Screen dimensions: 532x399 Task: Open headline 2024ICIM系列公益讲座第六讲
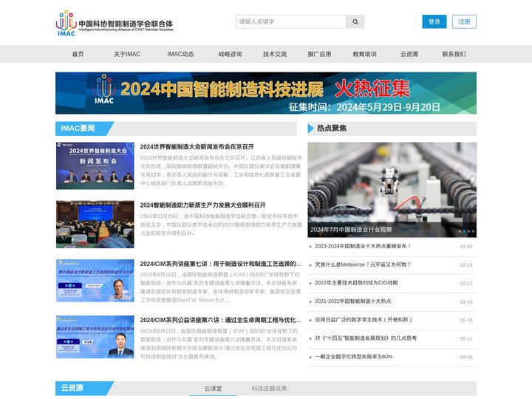221,320
